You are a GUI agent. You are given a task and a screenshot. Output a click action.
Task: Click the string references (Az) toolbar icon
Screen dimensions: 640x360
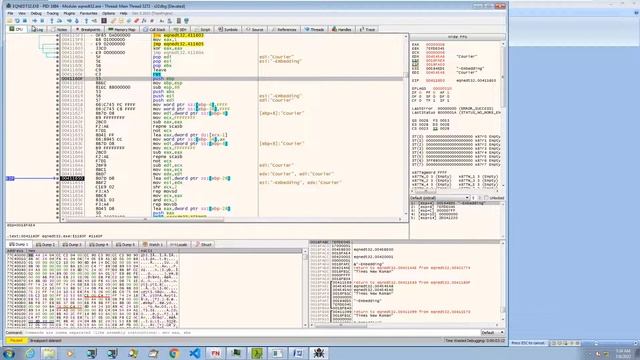(x=162, y=20)
